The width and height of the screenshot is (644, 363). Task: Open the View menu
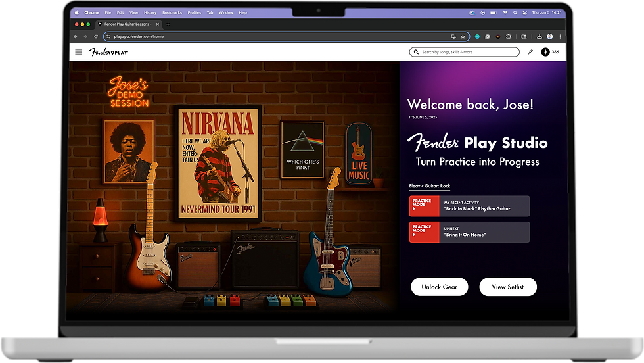point(134,12)
